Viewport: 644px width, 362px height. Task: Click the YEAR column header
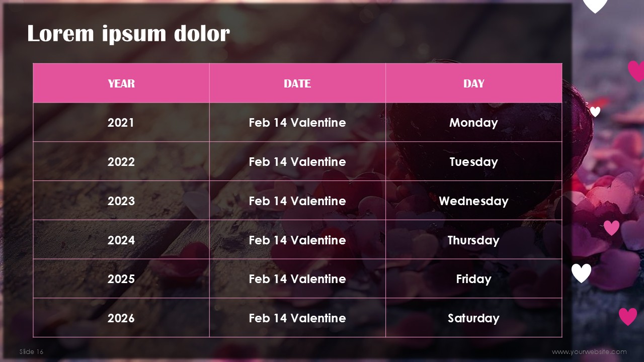click(x=121, y=83)
